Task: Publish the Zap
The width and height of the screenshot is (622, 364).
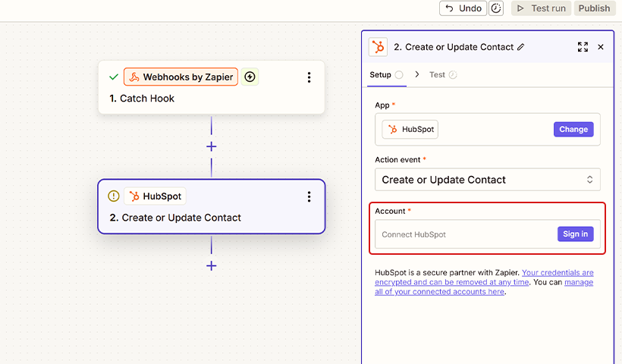Action: coord(594,8)
